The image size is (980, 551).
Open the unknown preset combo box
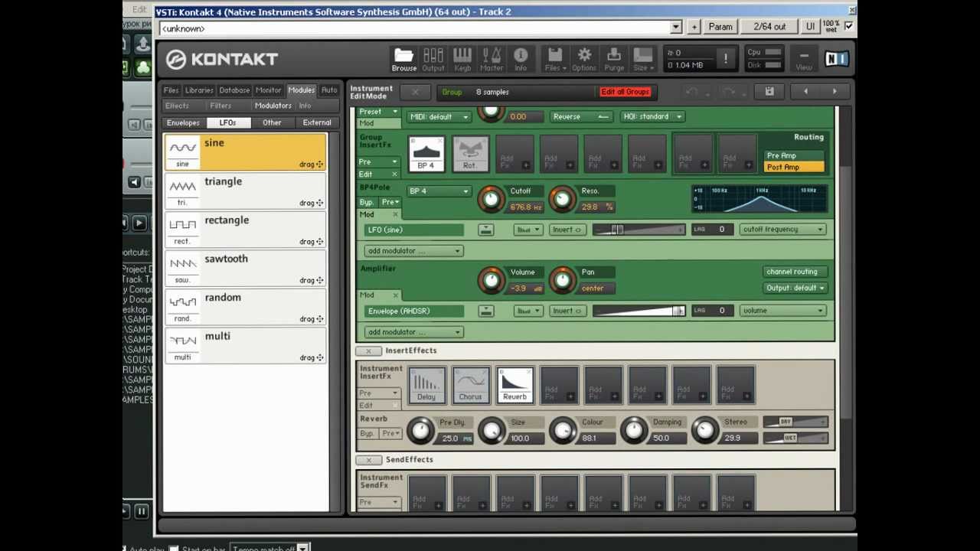pos(420,28)
